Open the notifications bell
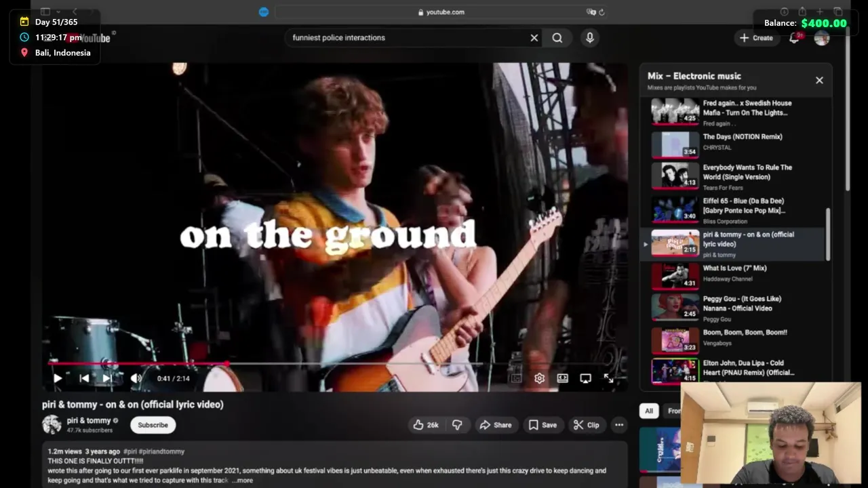The image size is (868, 488). (x=794, y=38)
